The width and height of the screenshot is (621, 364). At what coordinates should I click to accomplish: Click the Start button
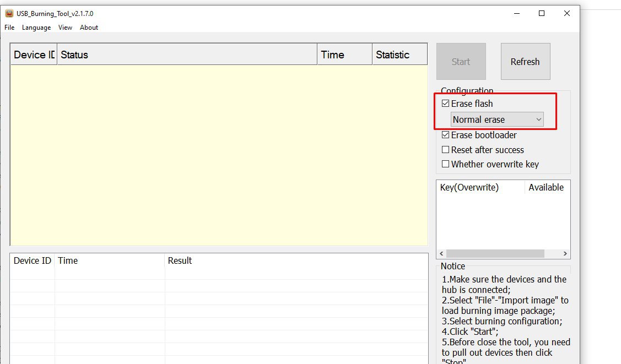(461, 61)
